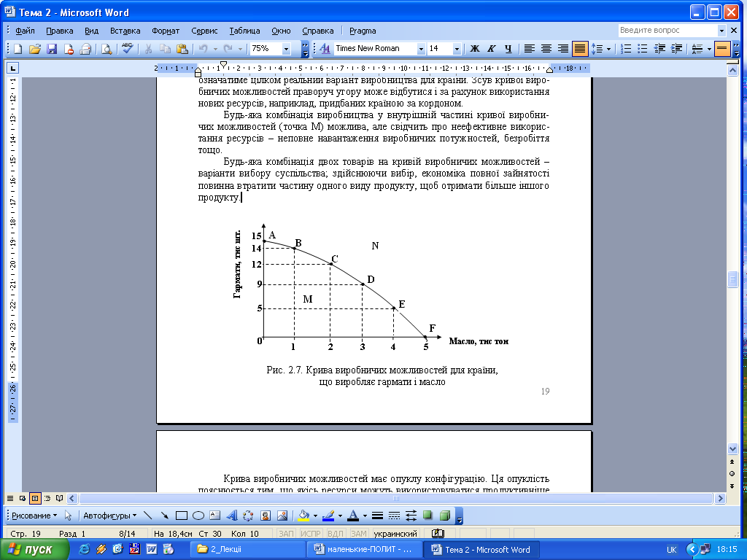Click the Paste clipboard icon

pyautogui.click(x=182, y=49)
